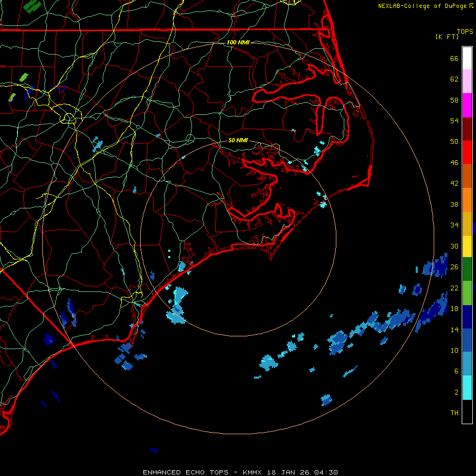Viewport: 476px width, 476px height.
Task: Select the gold 38 kft legend swatch
Action: [x=467, y=224]
